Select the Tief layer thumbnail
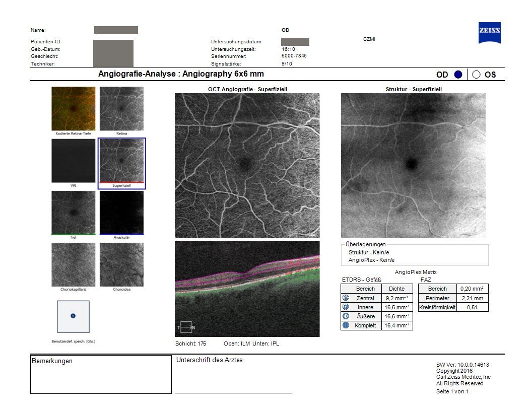 [x=73, y=213]
